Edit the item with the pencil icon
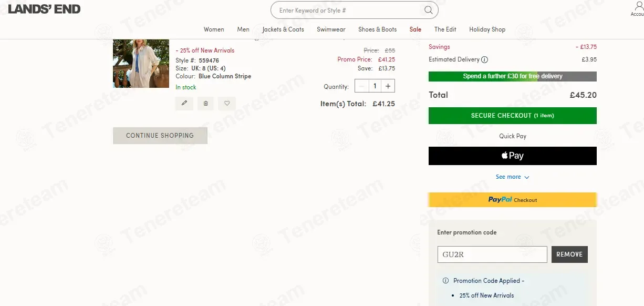This screenshot has width=644, height=306. coord(184,104)
